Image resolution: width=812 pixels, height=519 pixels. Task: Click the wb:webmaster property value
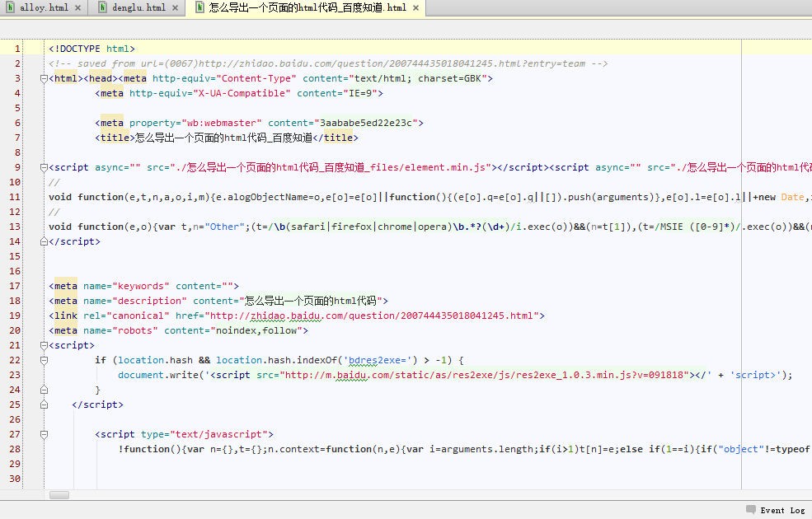click(x=222, y=123)
